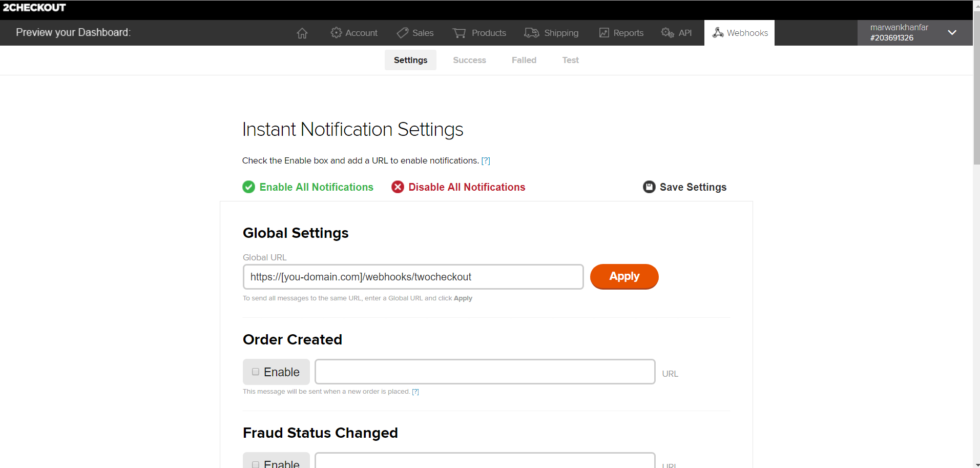Click the orange Apply button
This screenshot has width=980, height=468.
tap(624, 277)
